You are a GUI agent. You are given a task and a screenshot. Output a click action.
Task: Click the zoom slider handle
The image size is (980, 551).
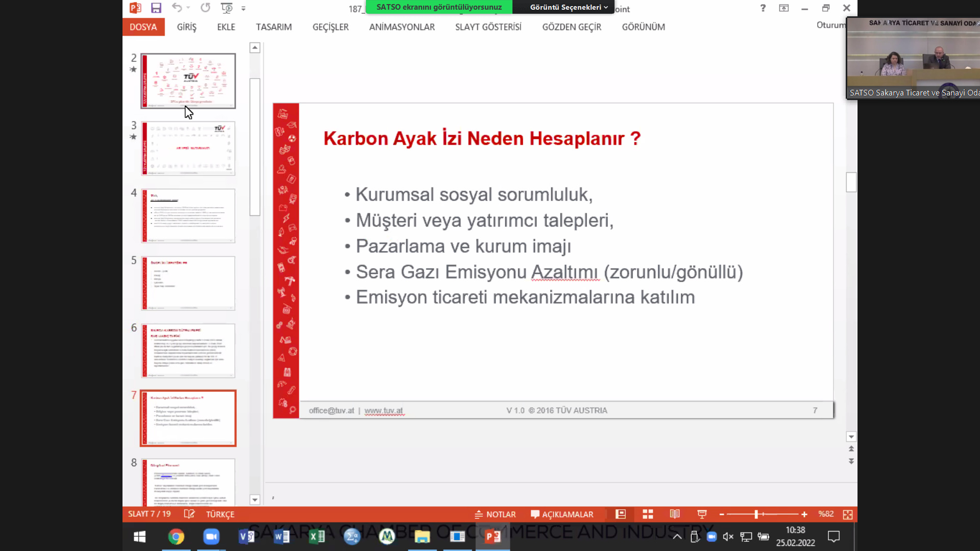[756, 514]
